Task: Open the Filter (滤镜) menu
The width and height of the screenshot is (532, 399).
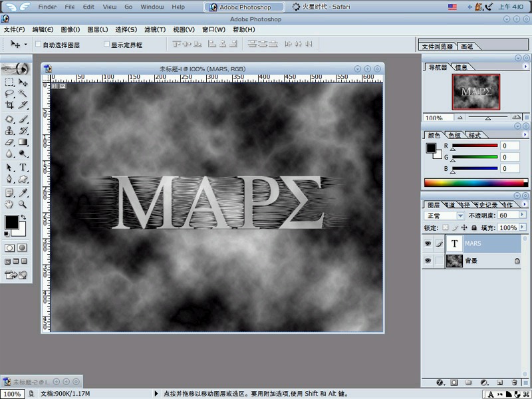Action: (x=154, y=30)
